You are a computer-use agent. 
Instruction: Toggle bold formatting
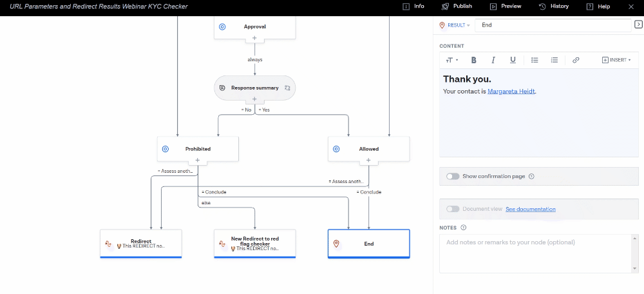click(x=473, y=60)
